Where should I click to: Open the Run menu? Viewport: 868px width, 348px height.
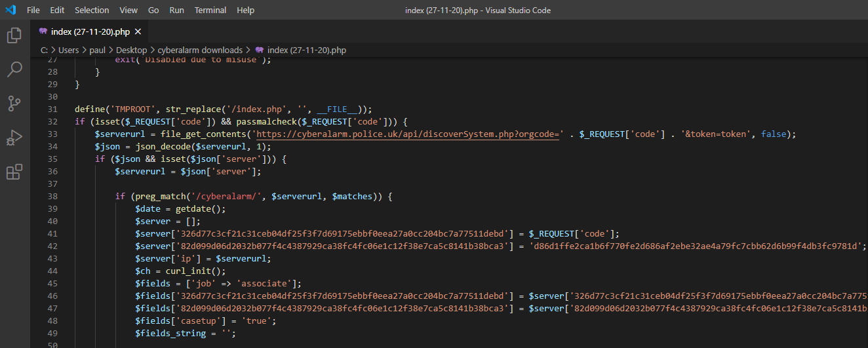176,10
